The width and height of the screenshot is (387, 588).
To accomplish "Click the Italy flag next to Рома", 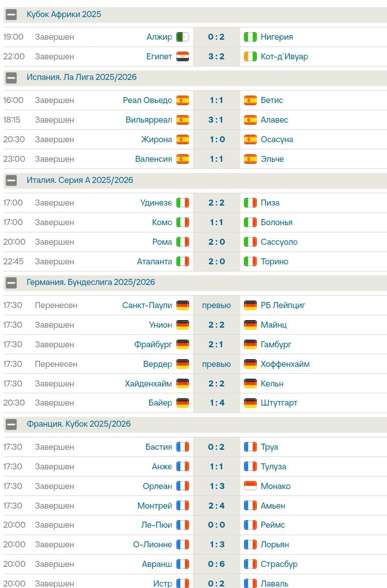I will [x=183, y=242].
